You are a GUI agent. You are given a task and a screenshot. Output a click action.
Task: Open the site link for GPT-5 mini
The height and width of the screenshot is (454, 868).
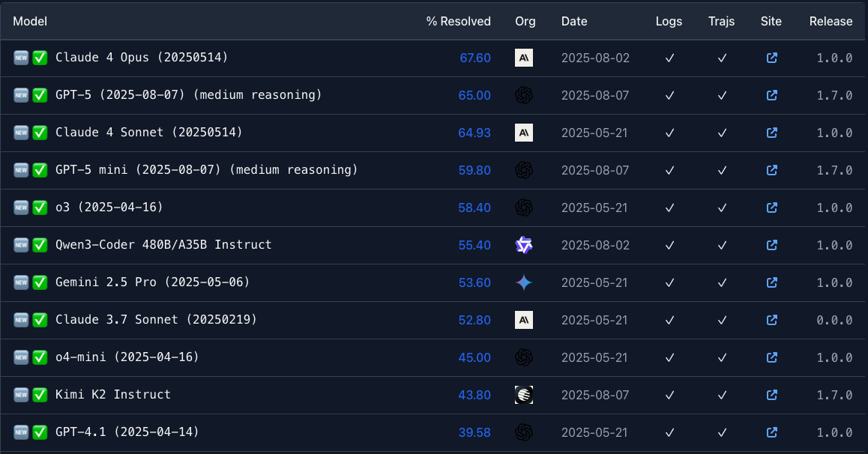point(771,170)
